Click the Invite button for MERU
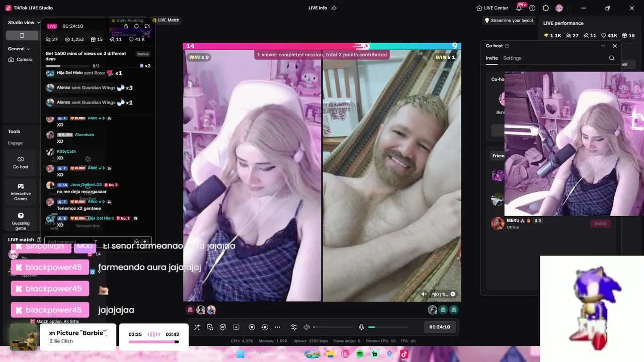This screenshot has height=362, width=644. click(600, 223)
